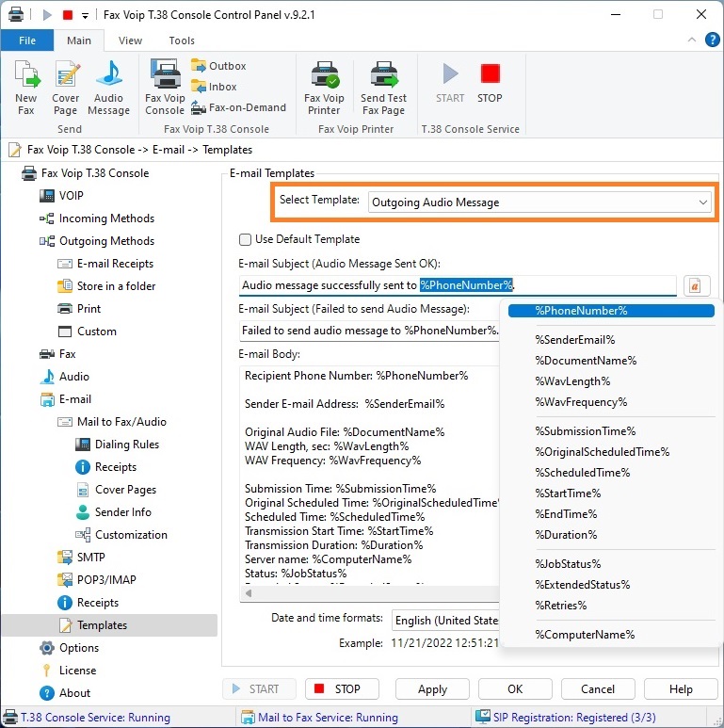Click the quick access play icon
This screenshot has height=728, width=724.
(x=47, y=15)
